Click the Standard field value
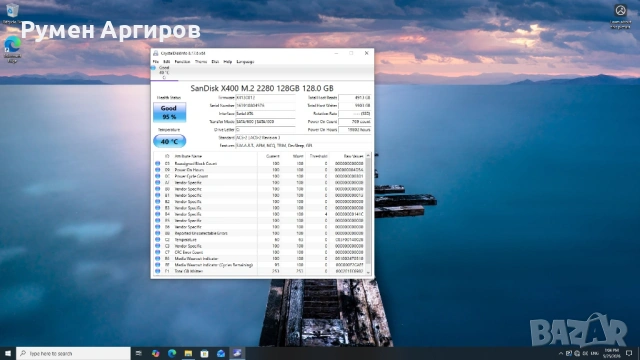The width and height of the screenshot is (640, 360). pos(303,138)
